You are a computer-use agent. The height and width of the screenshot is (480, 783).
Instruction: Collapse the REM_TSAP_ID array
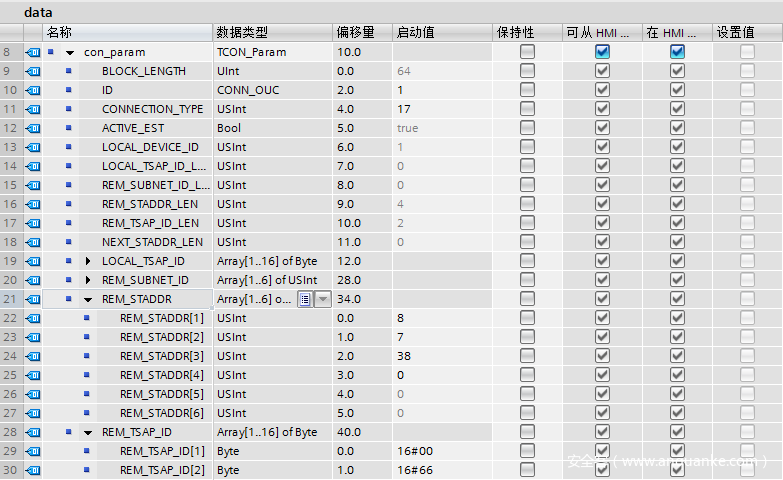click(x=87, y=432)
